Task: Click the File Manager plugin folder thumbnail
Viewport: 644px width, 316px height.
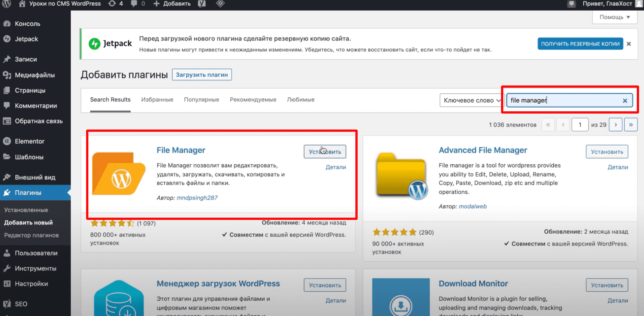Action: click(x=119, y=174)
